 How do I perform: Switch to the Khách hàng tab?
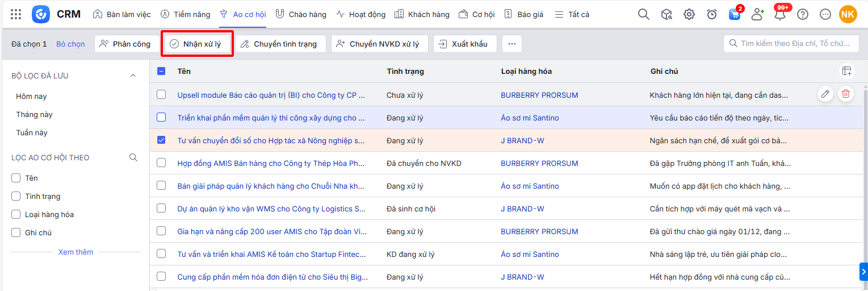click(422, 14)
